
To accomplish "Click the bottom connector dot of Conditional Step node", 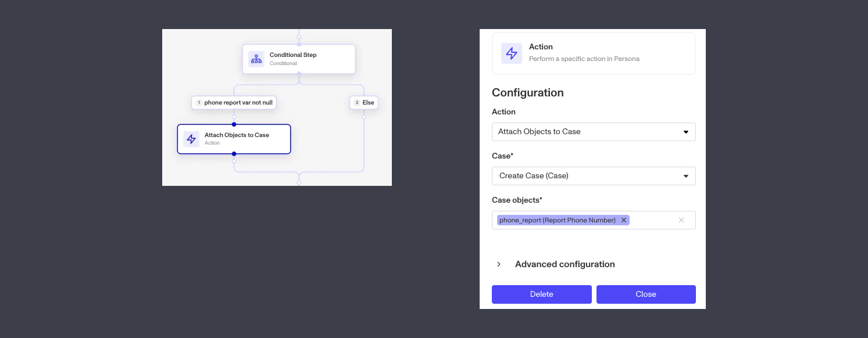I will [x=299, y=74].
